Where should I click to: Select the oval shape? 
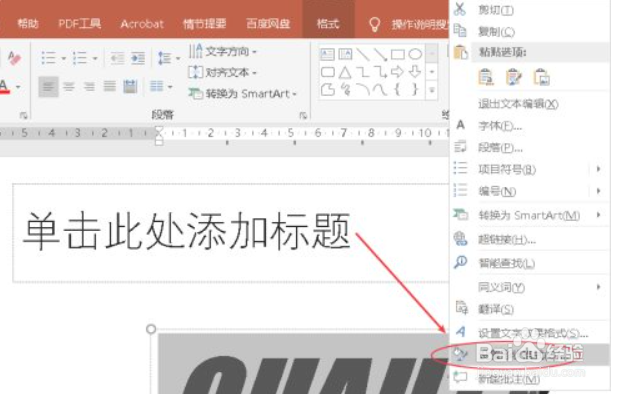(x=415, y=54)
